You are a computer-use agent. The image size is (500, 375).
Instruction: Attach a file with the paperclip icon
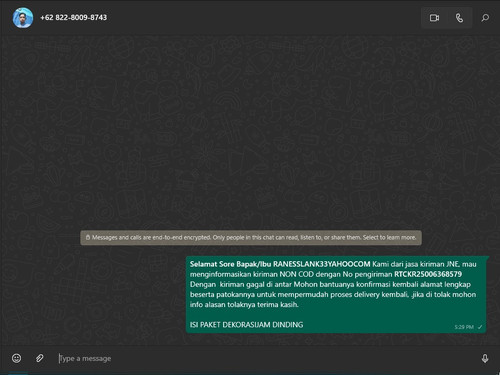point(40,358)
